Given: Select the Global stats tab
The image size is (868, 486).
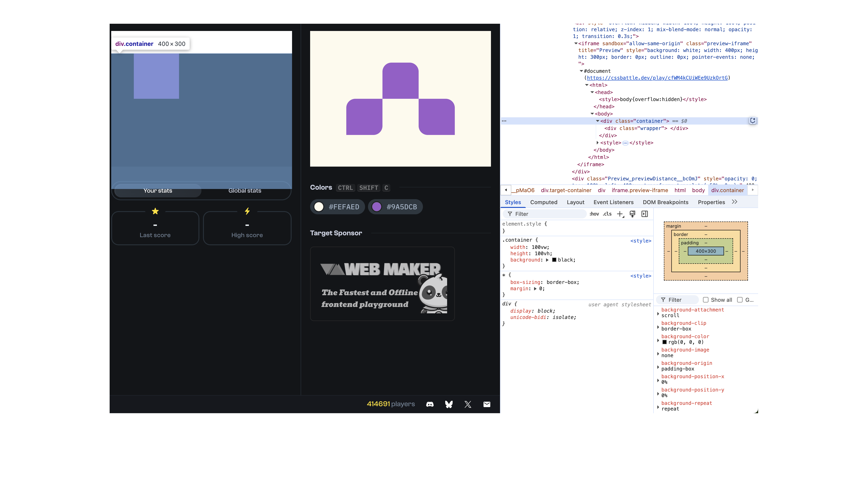Looking at the screenshot, I should click(245, 191).
